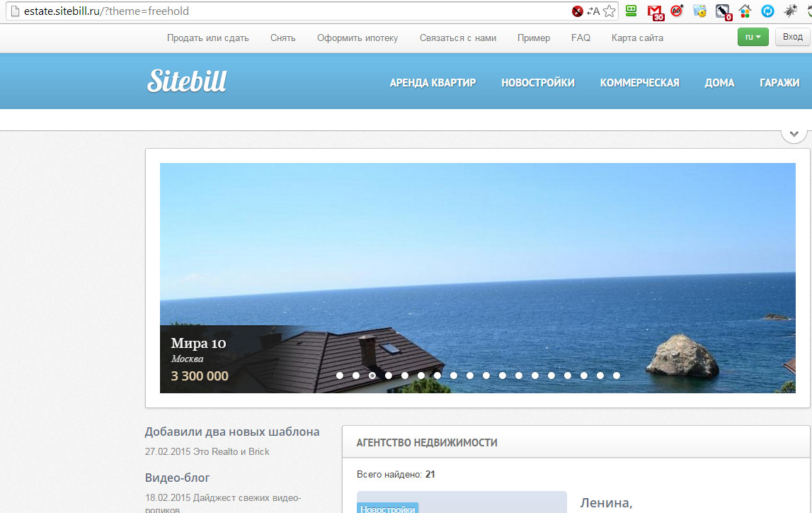Open the Аренда квартир menu

433,83
